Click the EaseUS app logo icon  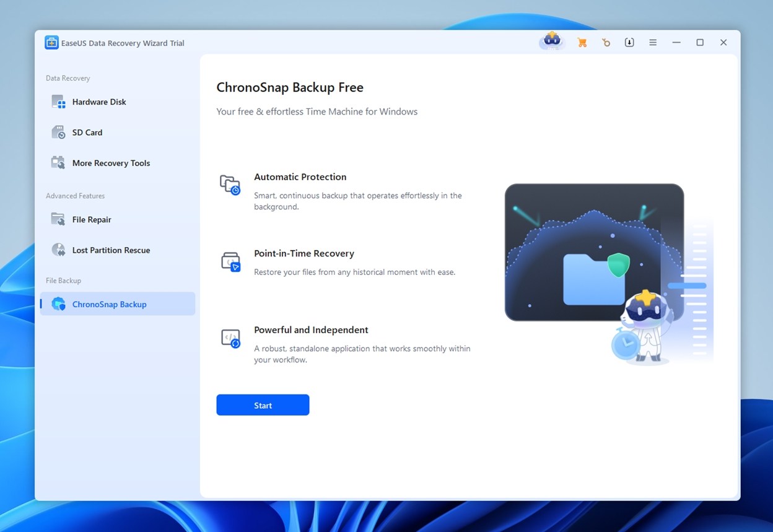click(x=51, y=43)
